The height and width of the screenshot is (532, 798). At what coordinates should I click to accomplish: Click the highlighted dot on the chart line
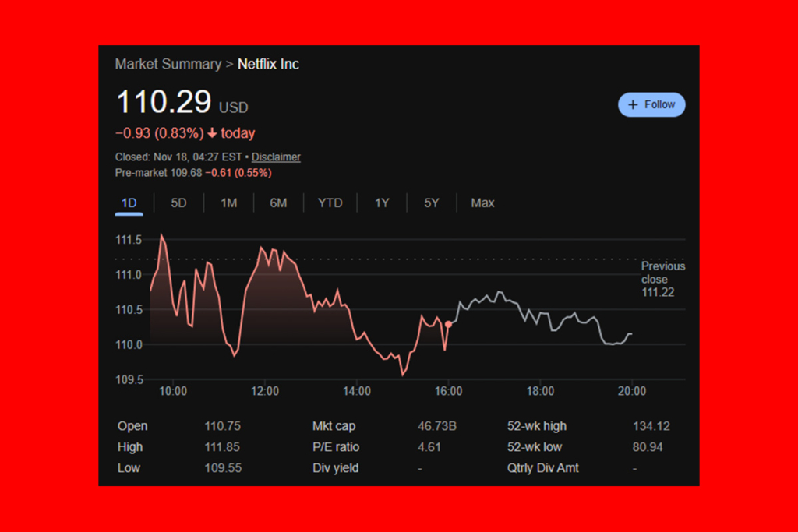tap(449, 322)
